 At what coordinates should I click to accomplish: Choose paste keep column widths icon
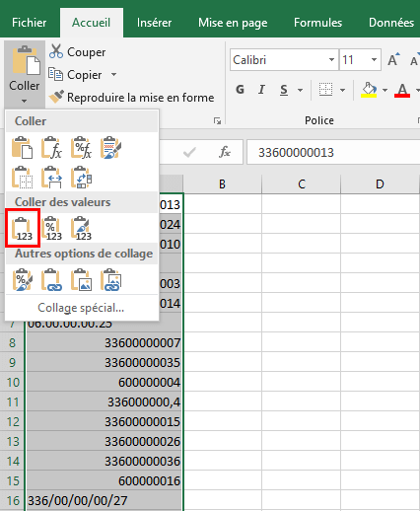(52, 178)
